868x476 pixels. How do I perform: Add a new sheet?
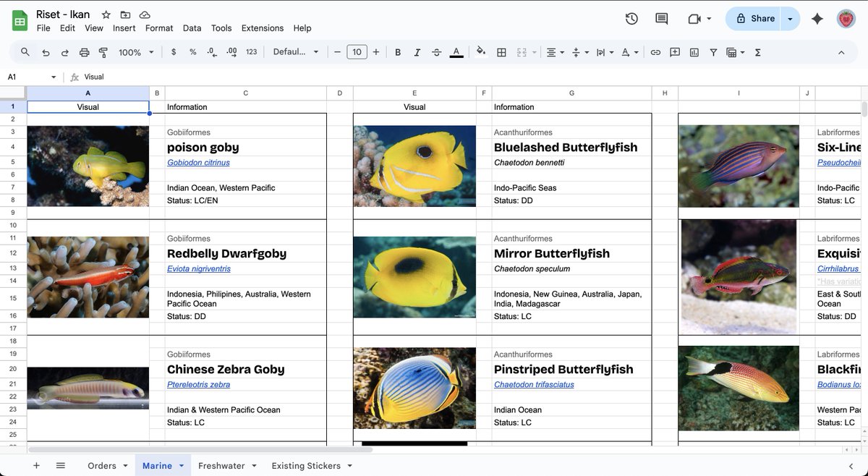click(36, 466)
